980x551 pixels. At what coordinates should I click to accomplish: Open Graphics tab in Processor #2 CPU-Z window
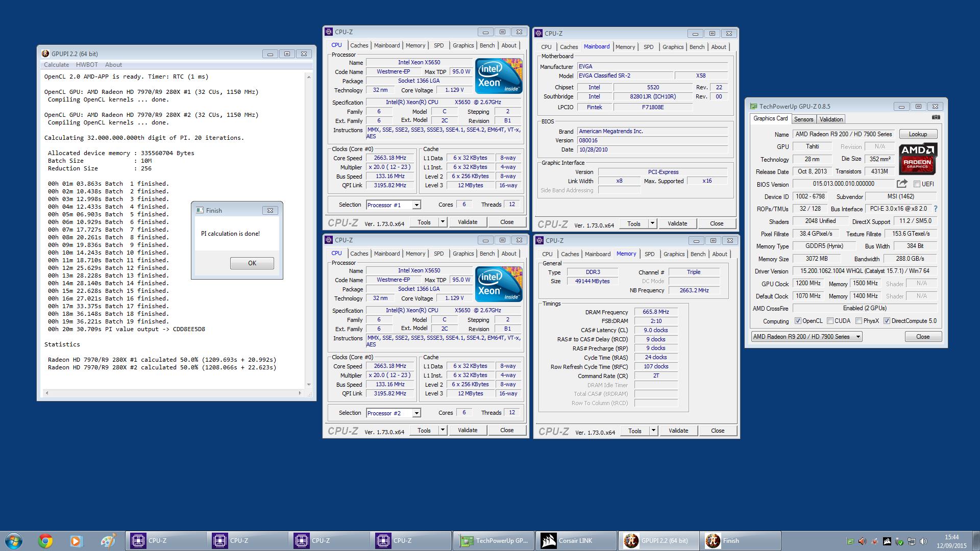point(463,254)
